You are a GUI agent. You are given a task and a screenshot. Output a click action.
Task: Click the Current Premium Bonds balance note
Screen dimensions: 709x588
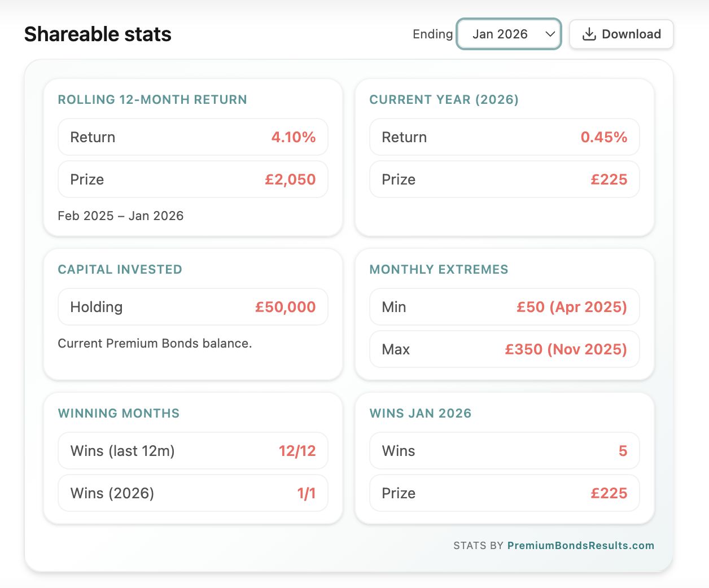pyautogui.click(x=155, y=344)
